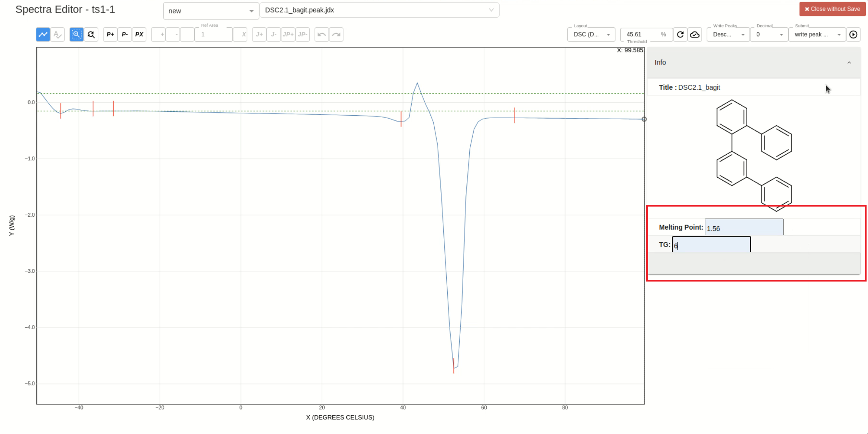Image resolution: width=868 pixels, height=434 pixels.
Task: Open the Decimal dropdown
Action: pos(769,34)
